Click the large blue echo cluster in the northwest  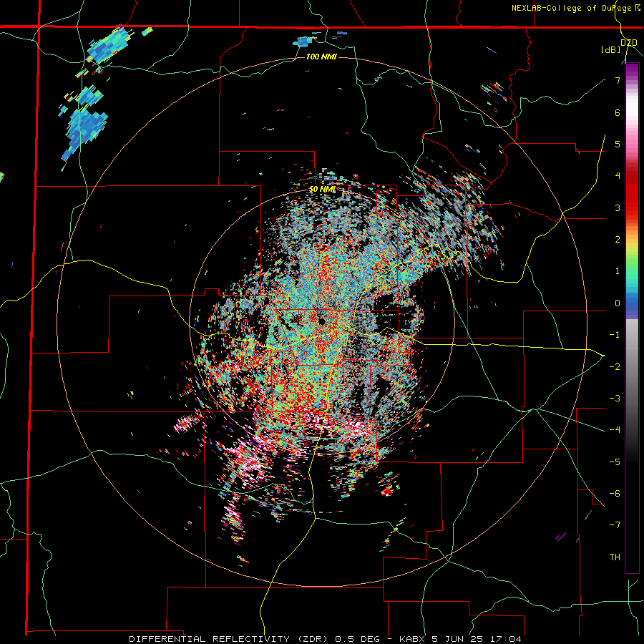tap(85, 130)
